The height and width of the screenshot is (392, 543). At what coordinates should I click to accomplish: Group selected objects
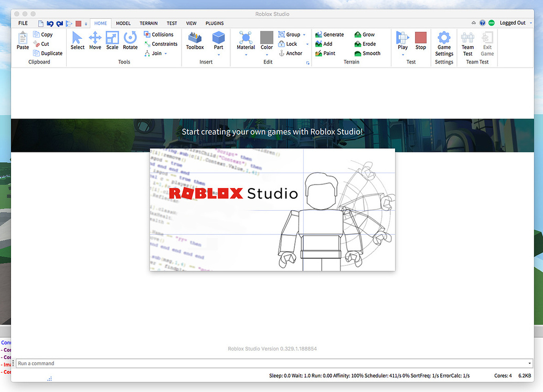tap(289, 34)
